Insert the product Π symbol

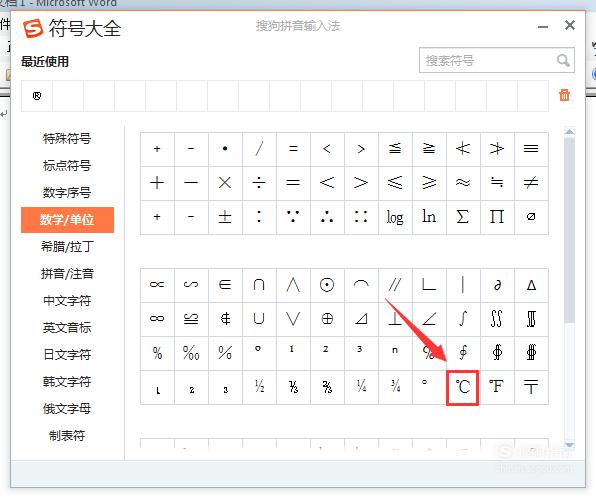[x=497, y=217]
